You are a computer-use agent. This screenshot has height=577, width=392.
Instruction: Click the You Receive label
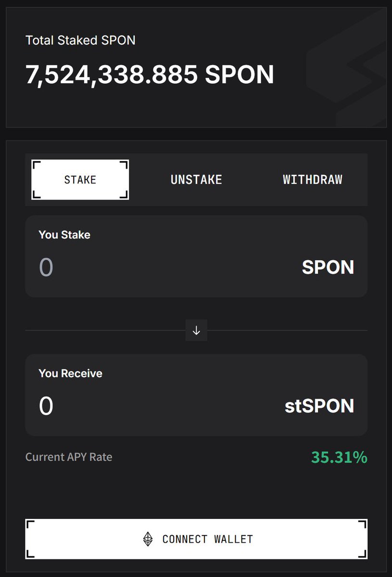pos(70,373)
